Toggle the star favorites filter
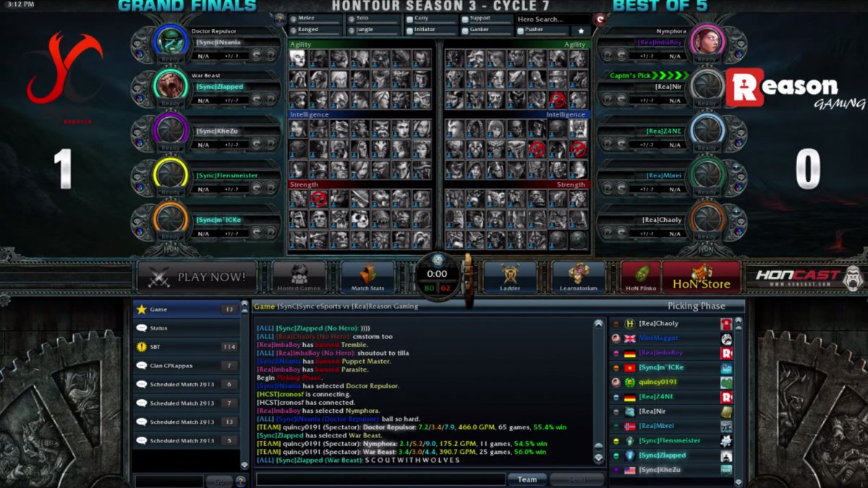The height and width of the screenshot is (488, 868). [x=580, y=30]
